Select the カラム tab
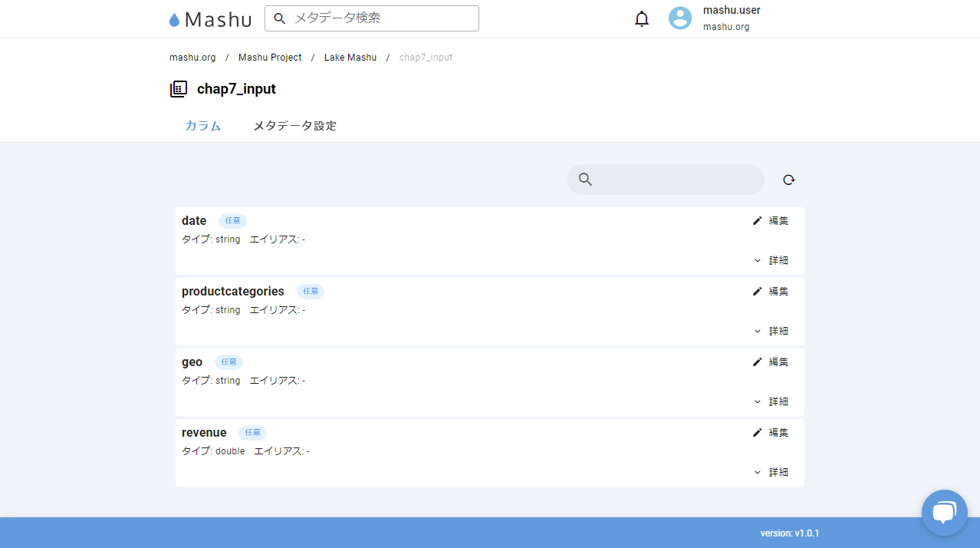Screen dimensions: 980x548 (203, 126)
